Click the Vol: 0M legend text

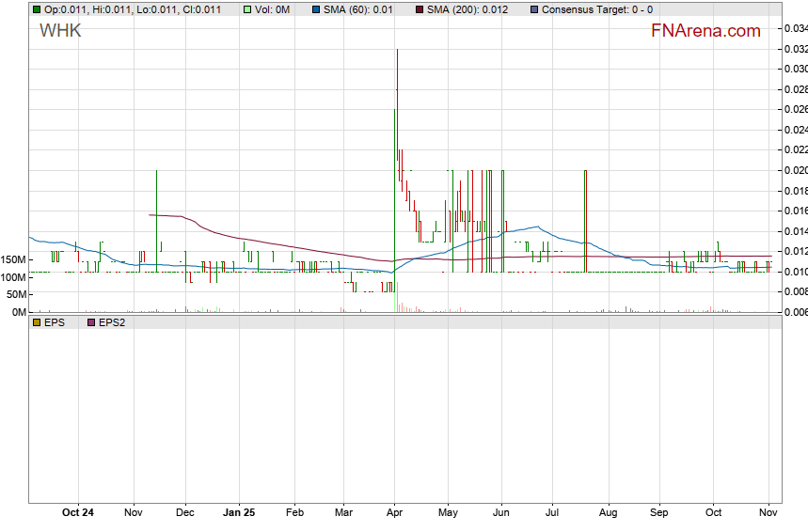272,9
